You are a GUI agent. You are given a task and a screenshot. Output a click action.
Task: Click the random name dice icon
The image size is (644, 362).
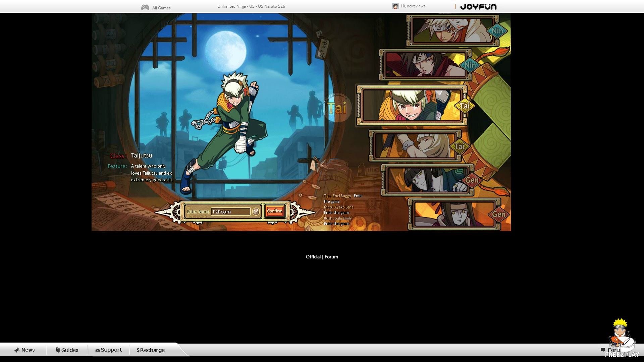pos(256,212)
